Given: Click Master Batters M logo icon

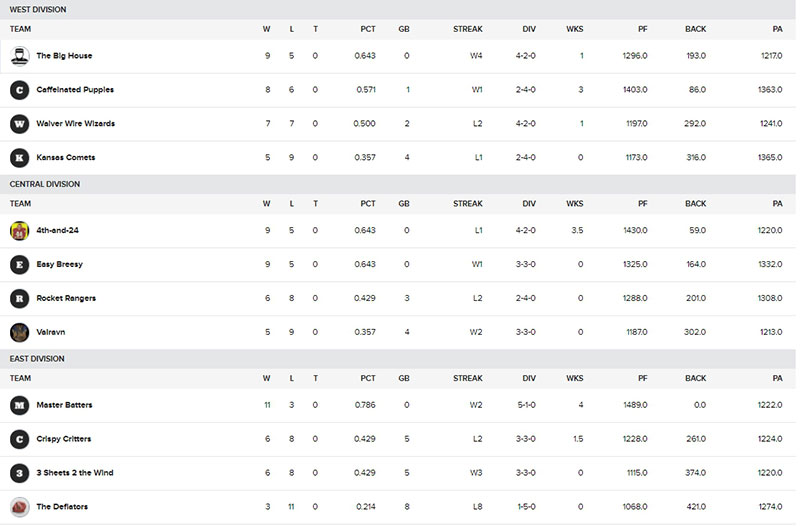Looking at the screenshot, I should 19,406.
